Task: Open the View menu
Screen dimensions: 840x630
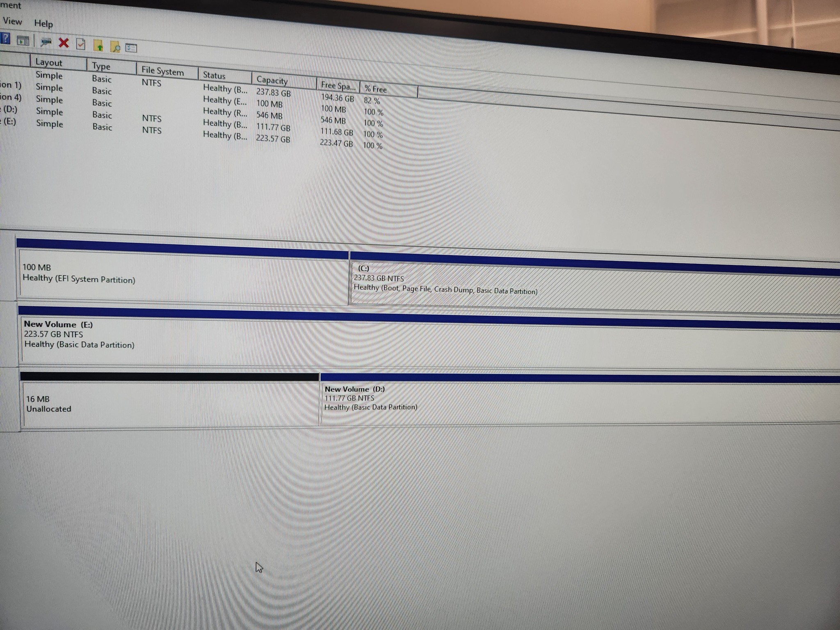Action: [x=12, y=21]
